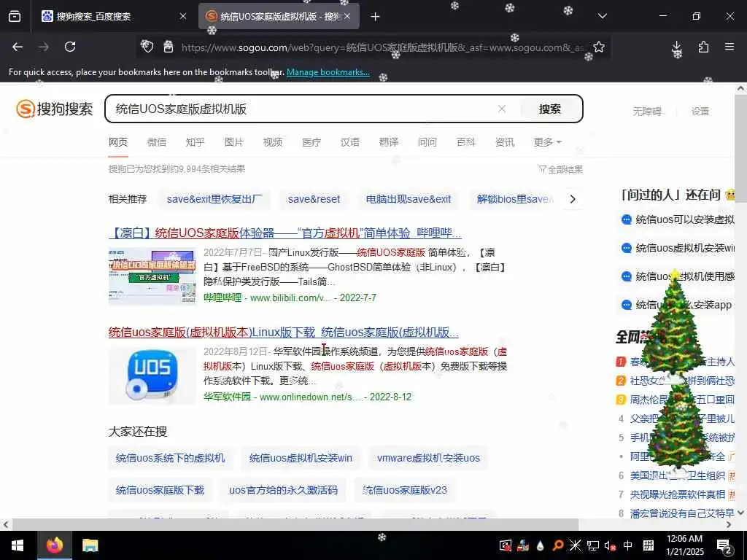Open the bilibili result video thumbnail
Viewport: 747px width, 560px height.
pyautogui.click(x=152, y=276)
